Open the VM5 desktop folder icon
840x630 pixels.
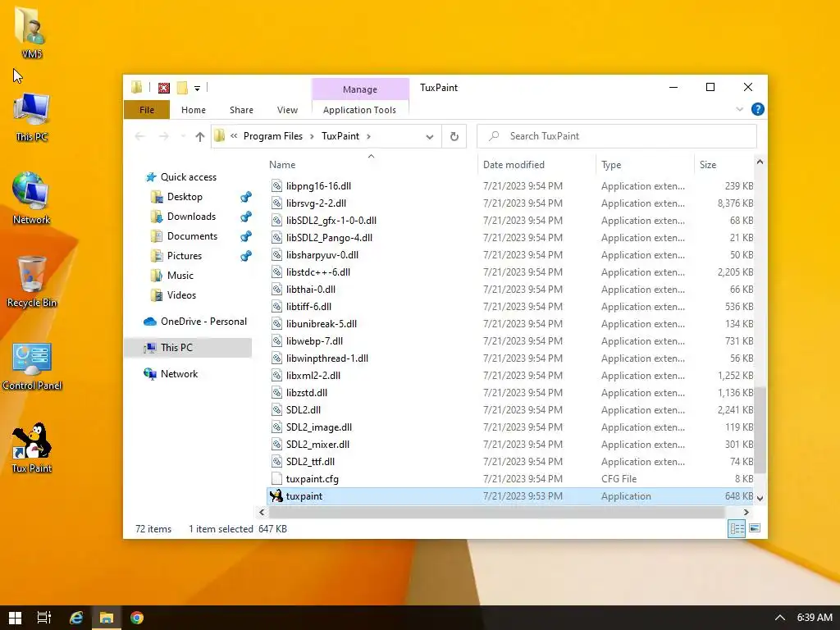click(x=31, y=31)
